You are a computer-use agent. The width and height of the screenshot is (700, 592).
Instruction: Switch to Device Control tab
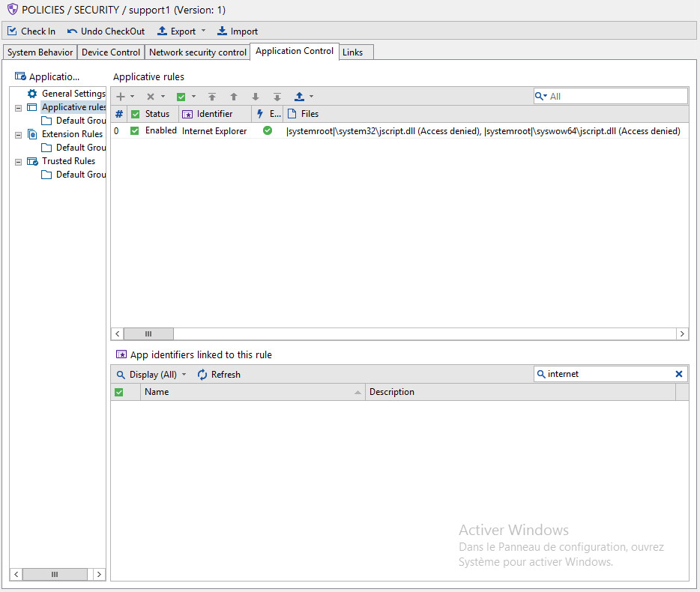point(111,52)
